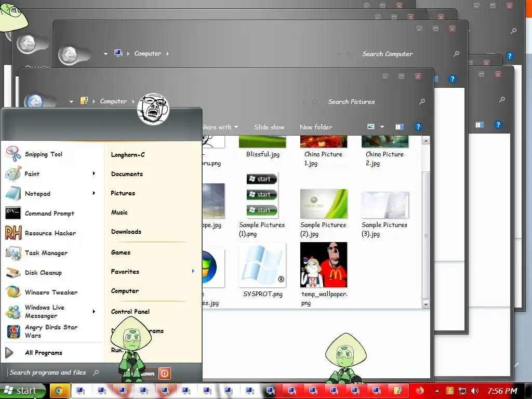Click the clock showing 7:56 PM
Screen dimensions: 532x399
(x=502, y=391)
